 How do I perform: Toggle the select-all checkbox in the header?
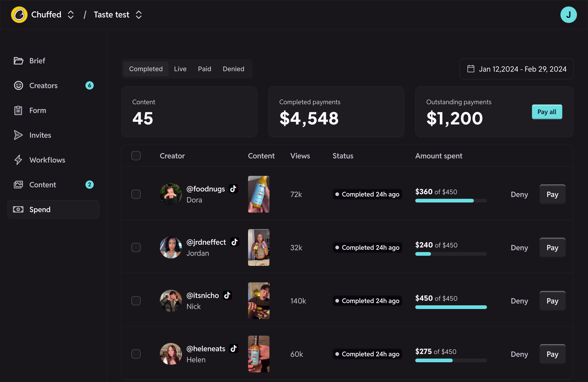coord(136,156)
